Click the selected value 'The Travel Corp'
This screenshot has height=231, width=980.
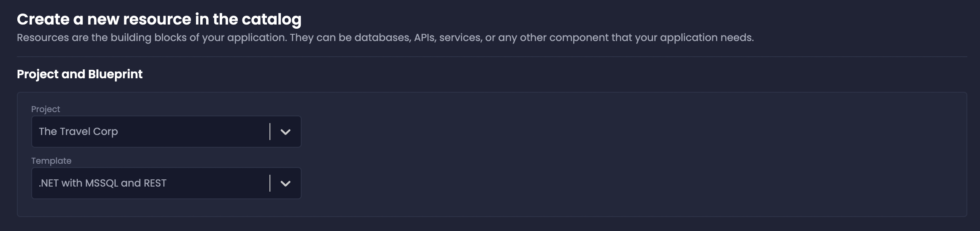(78, 132)
